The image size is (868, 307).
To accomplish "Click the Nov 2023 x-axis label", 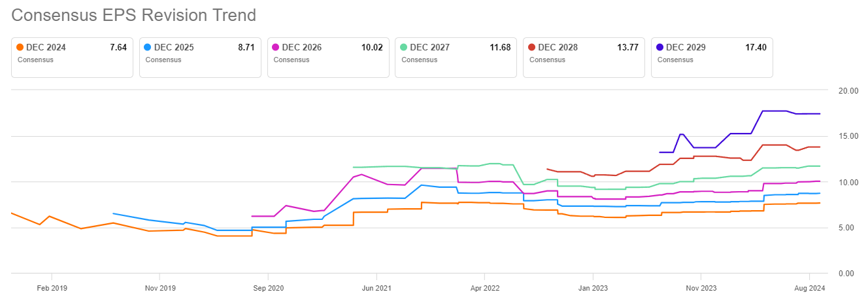I will coord(700,287).
